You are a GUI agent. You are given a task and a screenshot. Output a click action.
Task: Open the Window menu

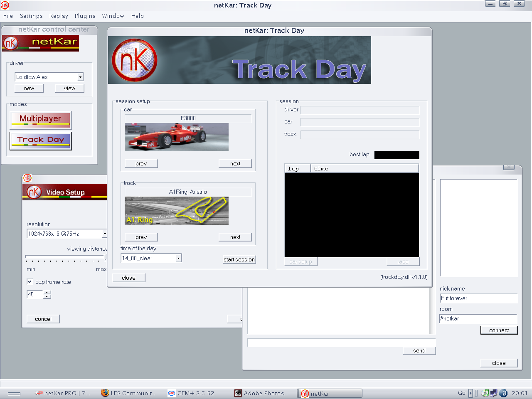coord(113,16)
